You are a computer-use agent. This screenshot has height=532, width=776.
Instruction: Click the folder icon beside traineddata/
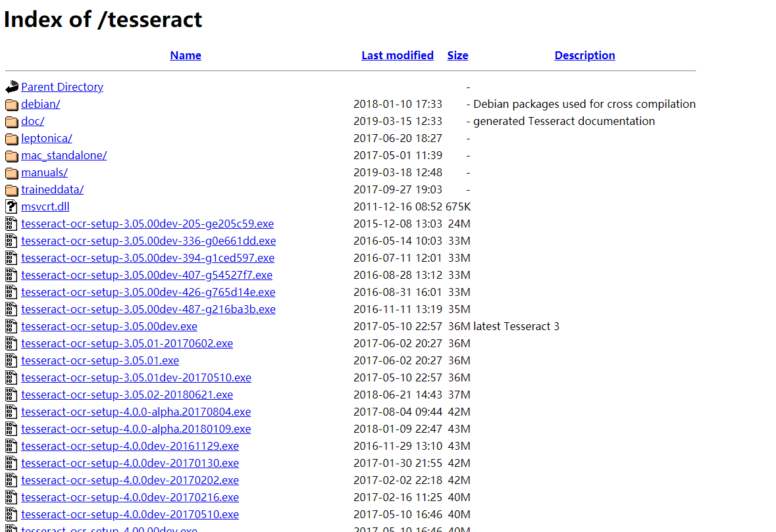point(12,190)
